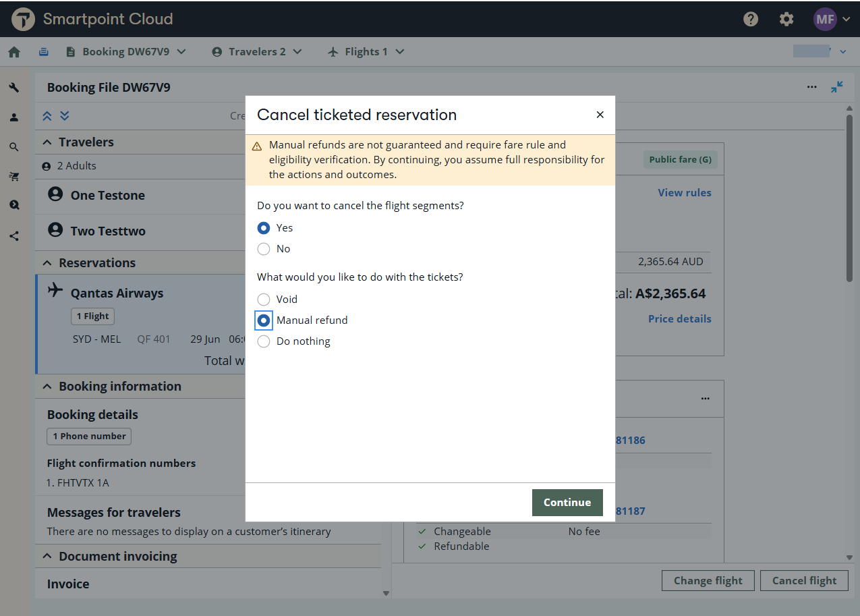This screenshot has width=860, height=616.
Task: Open the Flights 1 menu
Action: 366,52
